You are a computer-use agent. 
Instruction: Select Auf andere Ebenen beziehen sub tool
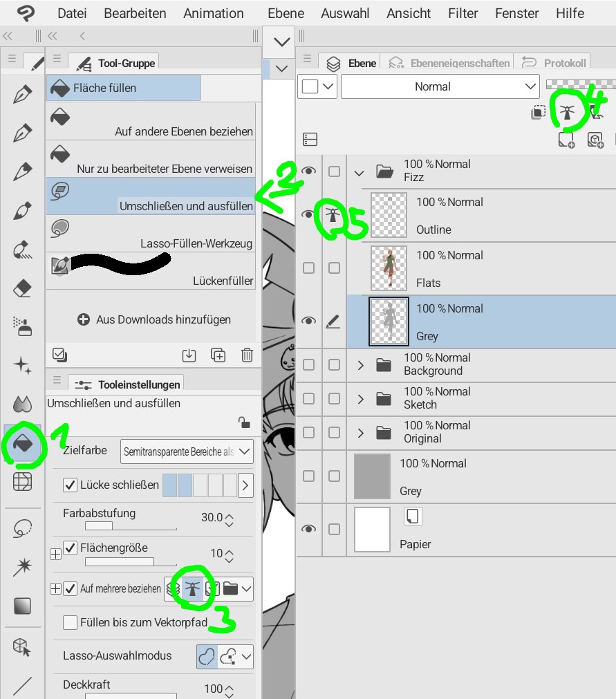coord(151,122)
